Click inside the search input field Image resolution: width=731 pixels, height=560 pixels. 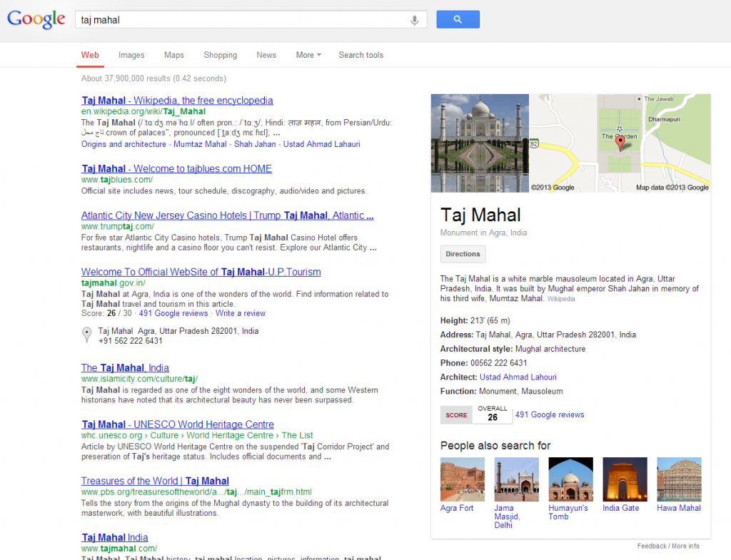tap(214, 19)
